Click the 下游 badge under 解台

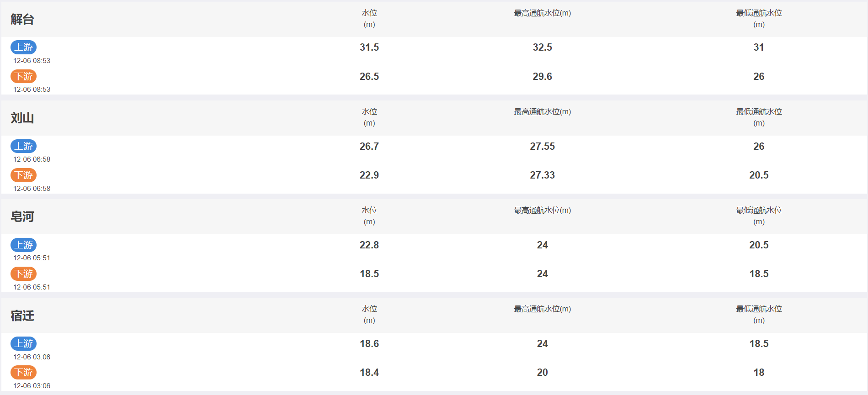(23, 76)
